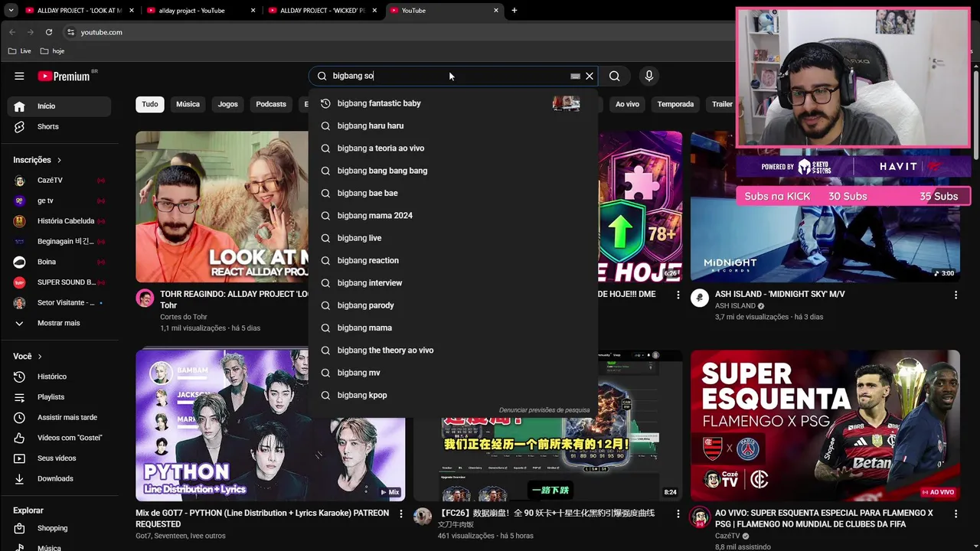
Task: Go back in browser history
Action: (12, 32)
